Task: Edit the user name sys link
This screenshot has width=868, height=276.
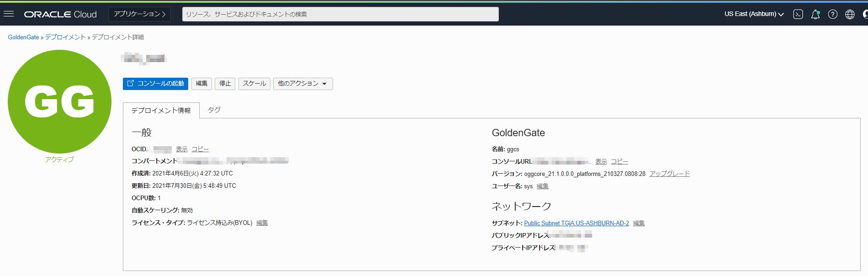Action: (543, 186)
